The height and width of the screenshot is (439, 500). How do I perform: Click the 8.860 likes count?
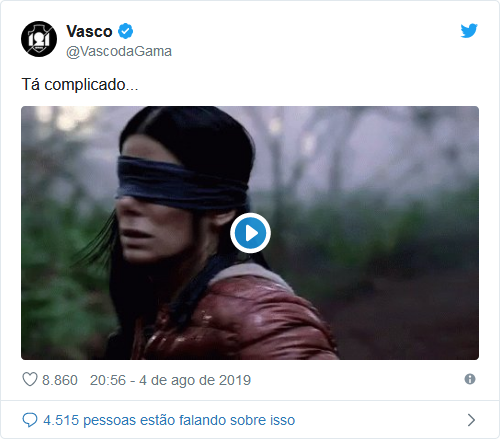[x=60, y=380]
